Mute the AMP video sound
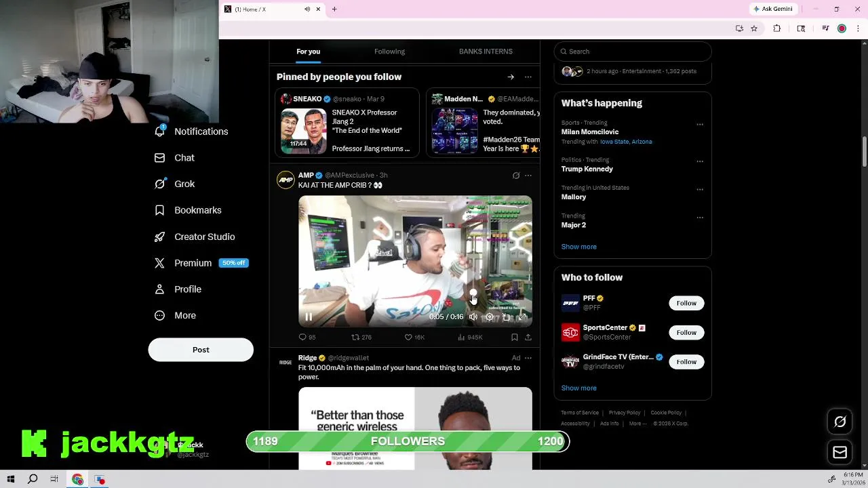This screenshot has width=868, height=488. pos(473,317)
